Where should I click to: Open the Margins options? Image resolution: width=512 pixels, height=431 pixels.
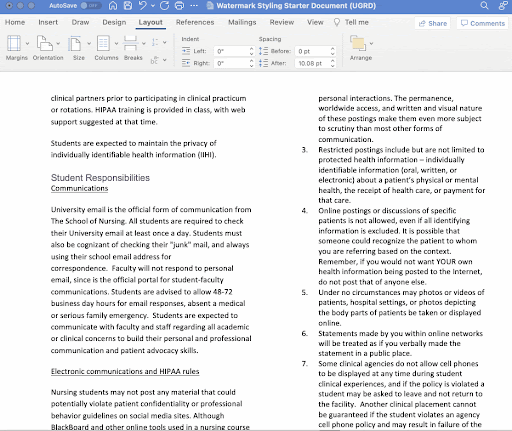17,48
